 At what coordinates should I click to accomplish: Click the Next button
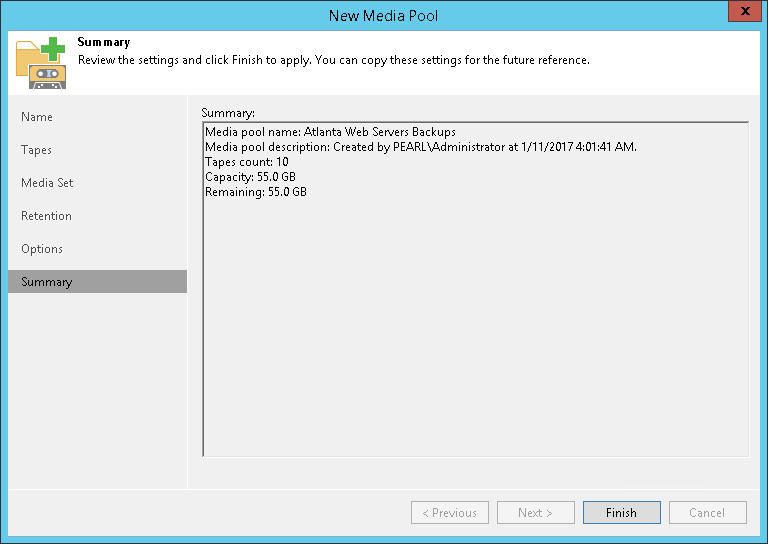535,513
